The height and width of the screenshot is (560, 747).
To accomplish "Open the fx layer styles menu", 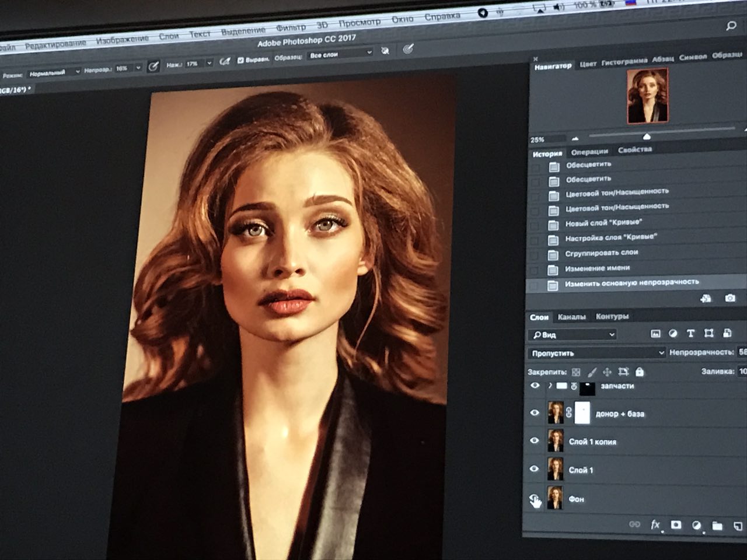I will (x=655, y=524).
